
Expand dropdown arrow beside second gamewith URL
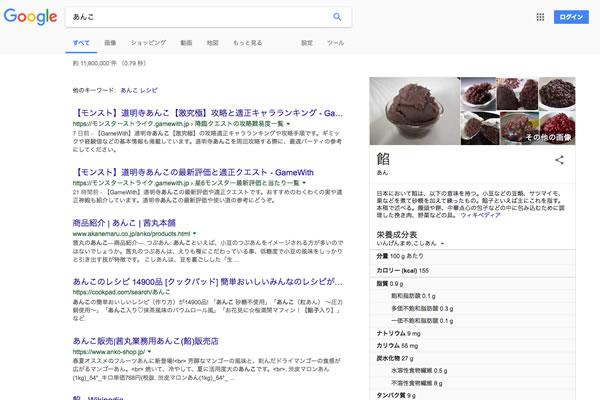point(304,183)
